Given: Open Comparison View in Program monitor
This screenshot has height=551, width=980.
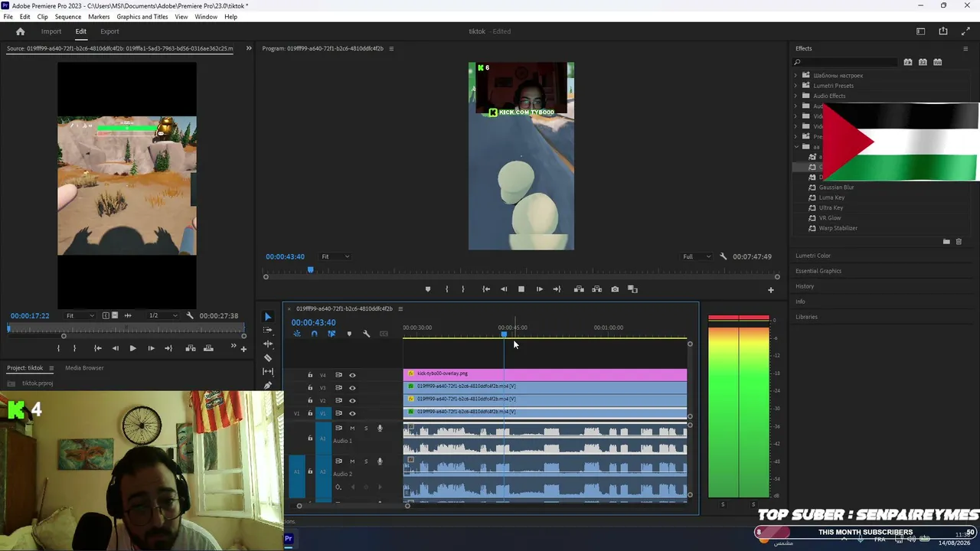Looking at the screenshot, I should (632, 289).
